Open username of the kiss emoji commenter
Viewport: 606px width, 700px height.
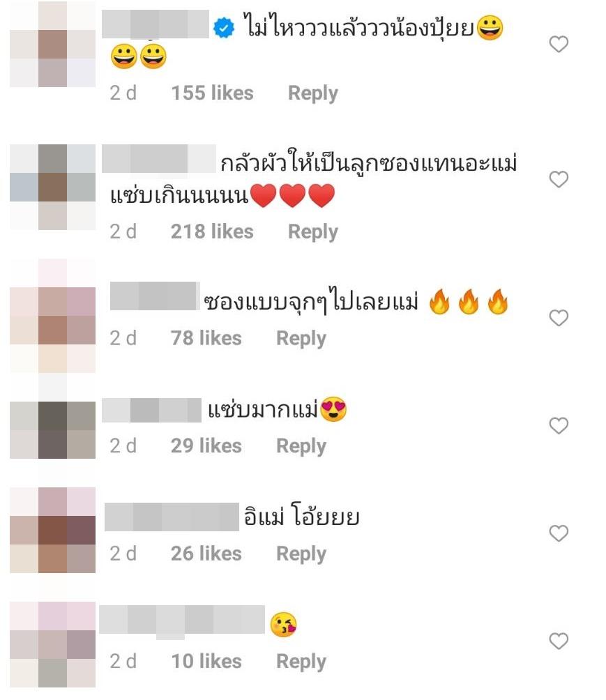coord(182,620)
